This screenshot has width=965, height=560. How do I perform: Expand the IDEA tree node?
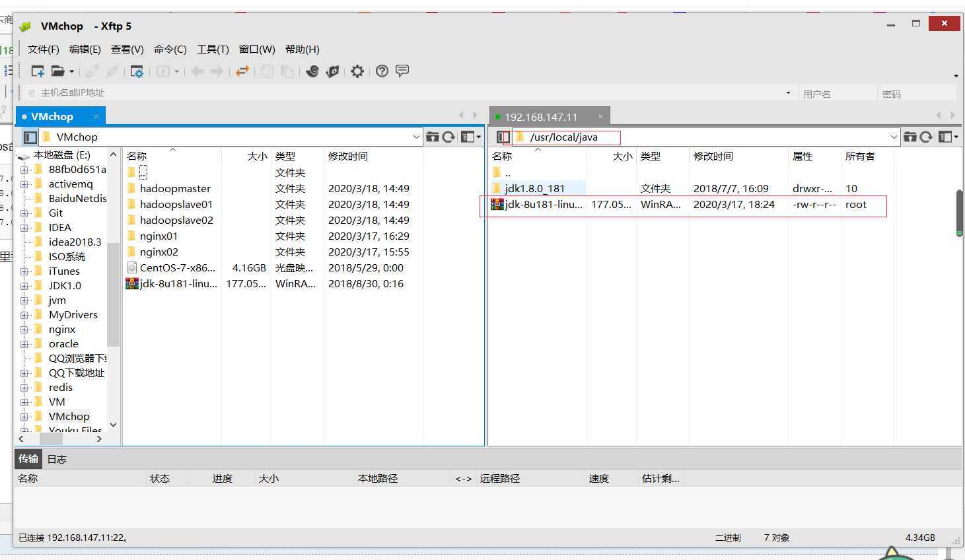point(24,228)
